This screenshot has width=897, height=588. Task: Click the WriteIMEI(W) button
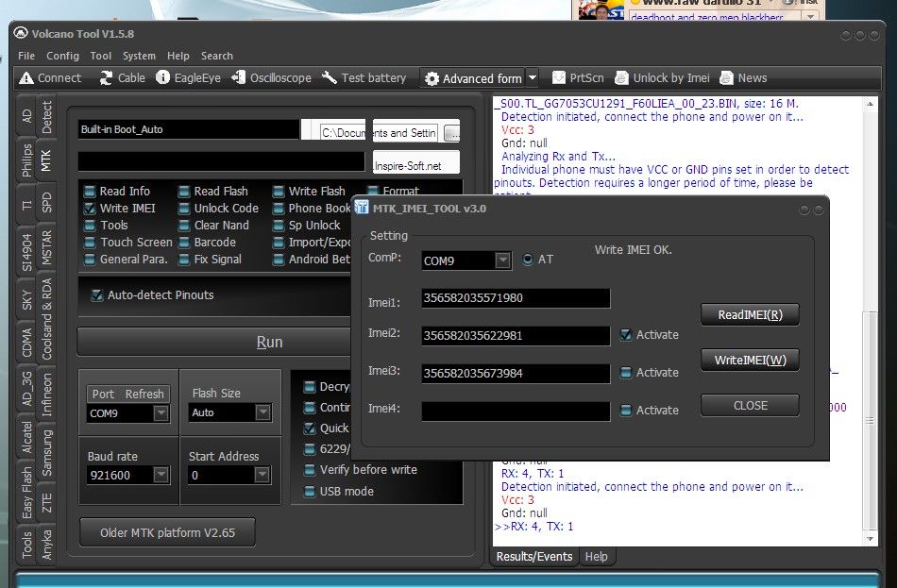pos(750,360)
